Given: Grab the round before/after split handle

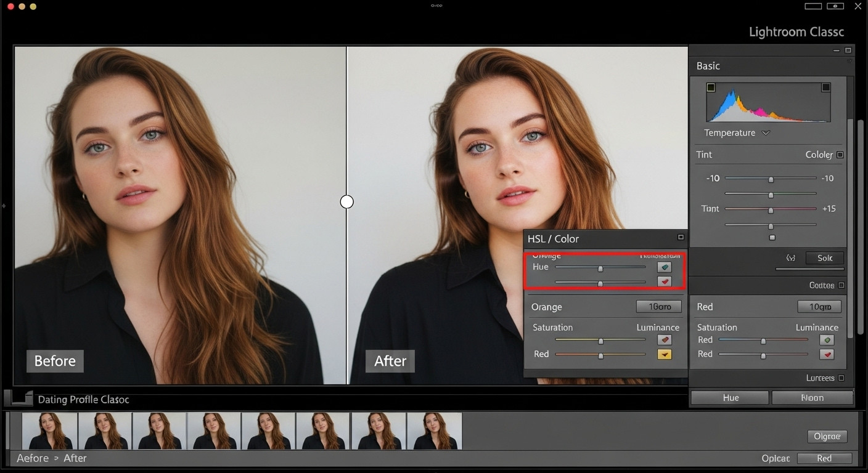Looking at the screenshot, I should 347,201.
